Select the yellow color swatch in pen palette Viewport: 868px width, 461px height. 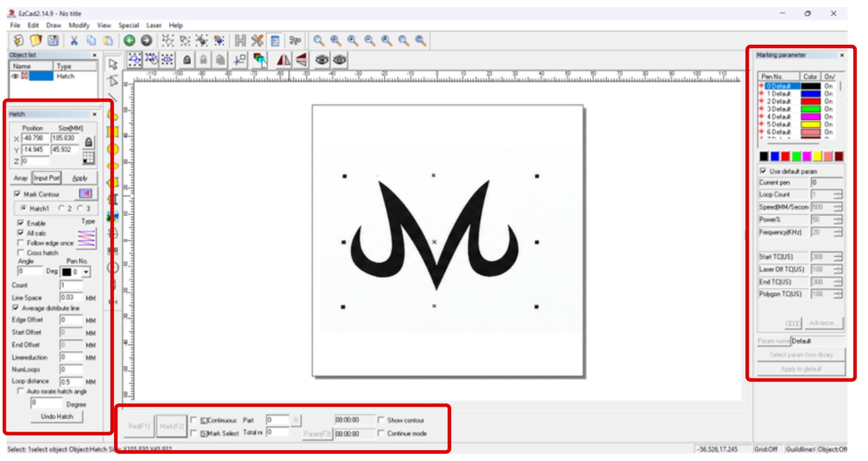[817, 156]
